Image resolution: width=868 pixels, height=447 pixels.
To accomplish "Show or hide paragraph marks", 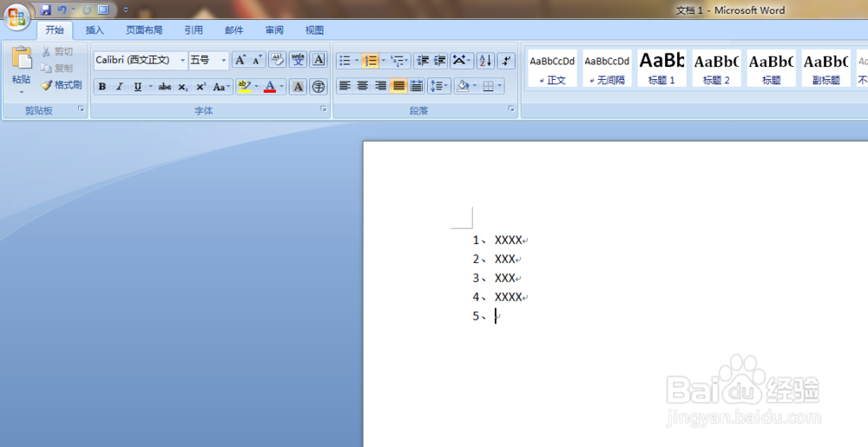I will (506, 60).
